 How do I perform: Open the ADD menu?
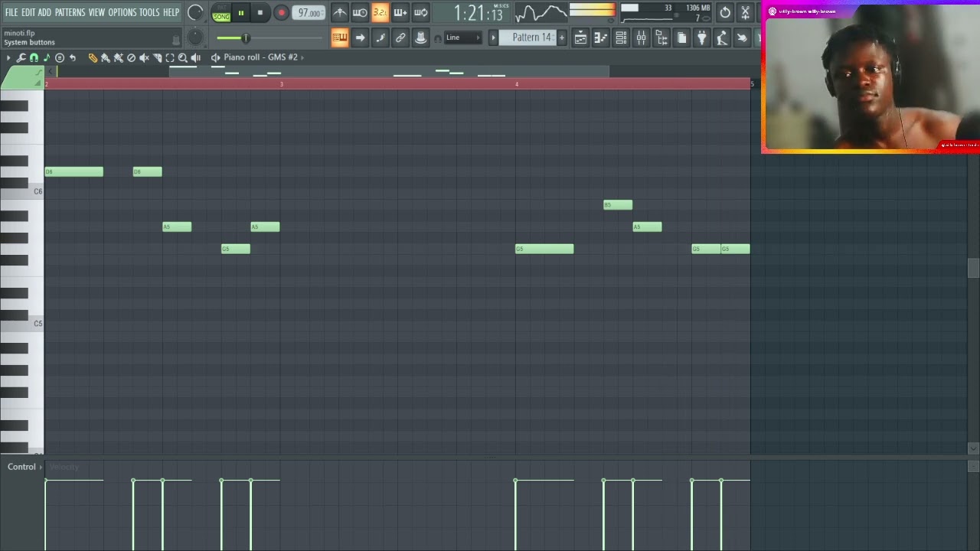pyautogui.click(x=44, y=12)
